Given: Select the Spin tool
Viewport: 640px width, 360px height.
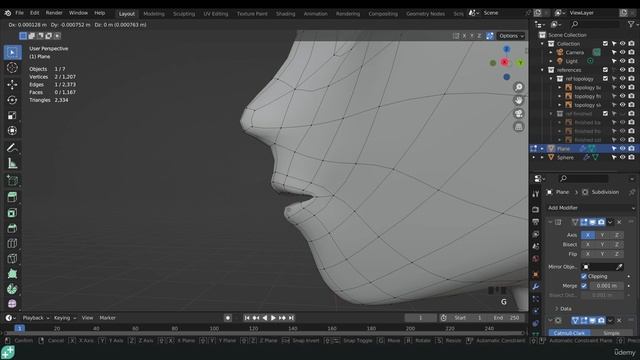Looking at the screenshot, I should click(12, 289).
